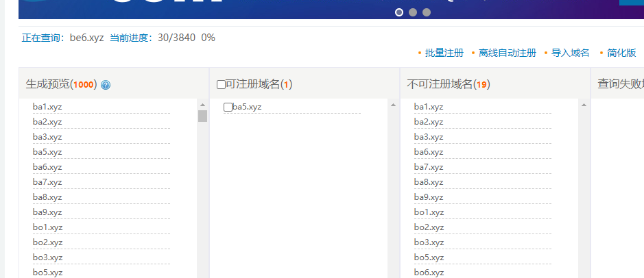Select ba2.xyz in the 生成预览 list
This screenshot has height=278, width=644.
coord(47,122)
